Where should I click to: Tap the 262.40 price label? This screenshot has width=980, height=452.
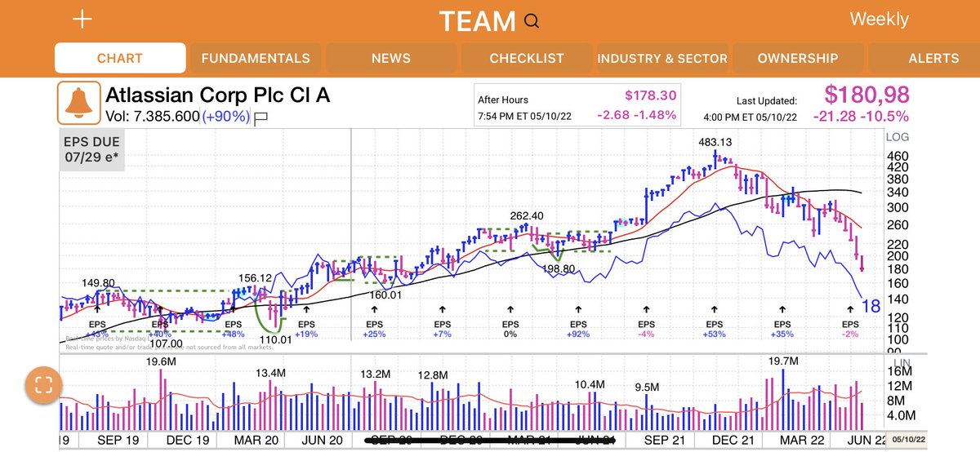(527, 215)
